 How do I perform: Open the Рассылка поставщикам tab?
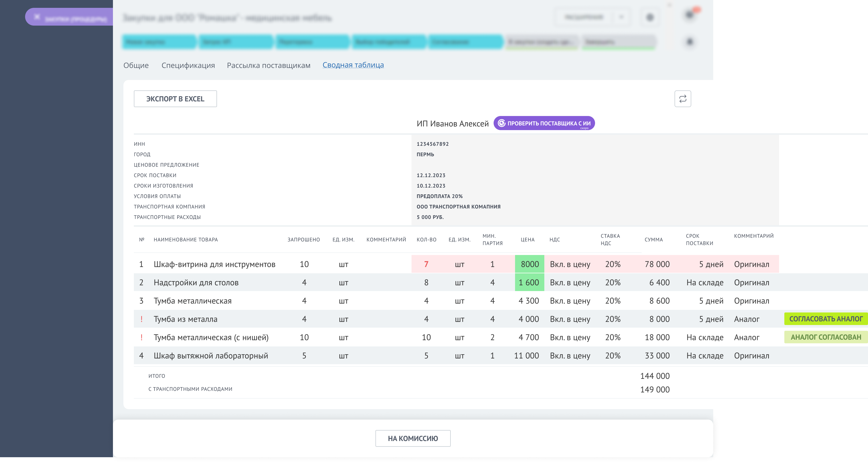tap(269, 65)
